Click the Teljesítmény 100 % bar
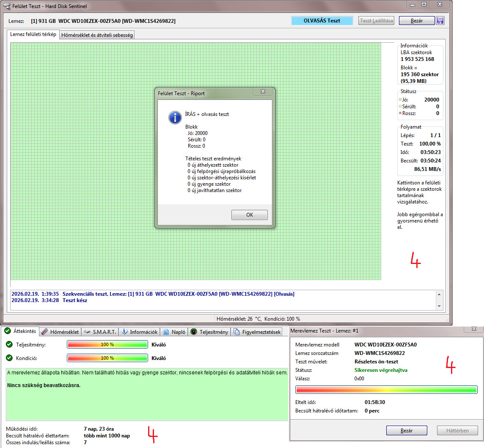Viewport: 484px width, 448px height. click(107, 344)
